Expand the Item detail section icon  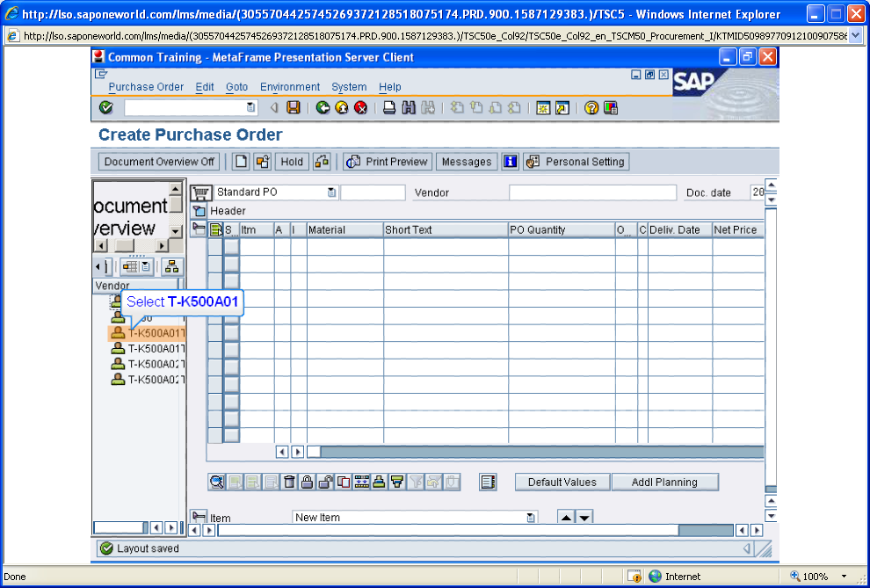pyautogui.click(x=199, y=516)
